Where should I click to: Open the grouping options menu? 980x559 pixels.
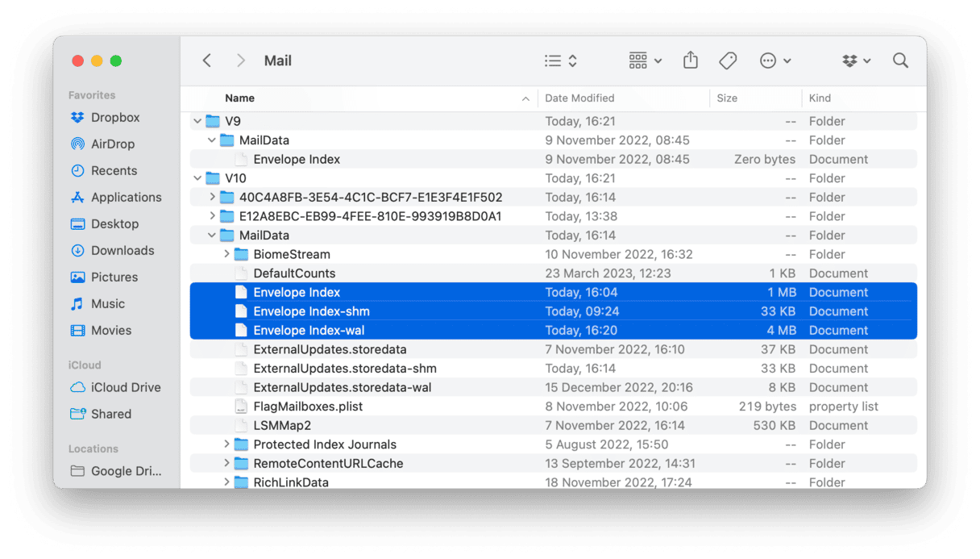coord(639,60)
